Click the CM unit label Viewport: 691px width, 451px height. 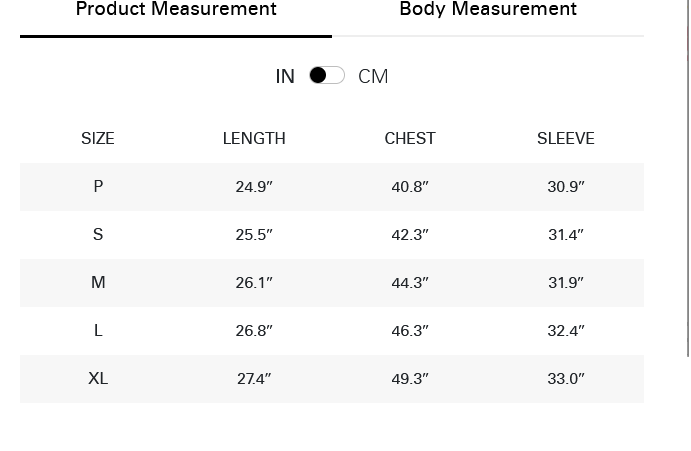(x=373, y=76)
